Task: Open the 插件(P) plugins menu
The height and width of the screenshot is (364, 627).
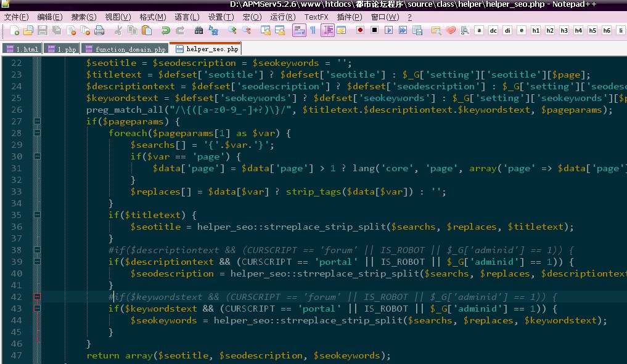Action: click(350, 17)
